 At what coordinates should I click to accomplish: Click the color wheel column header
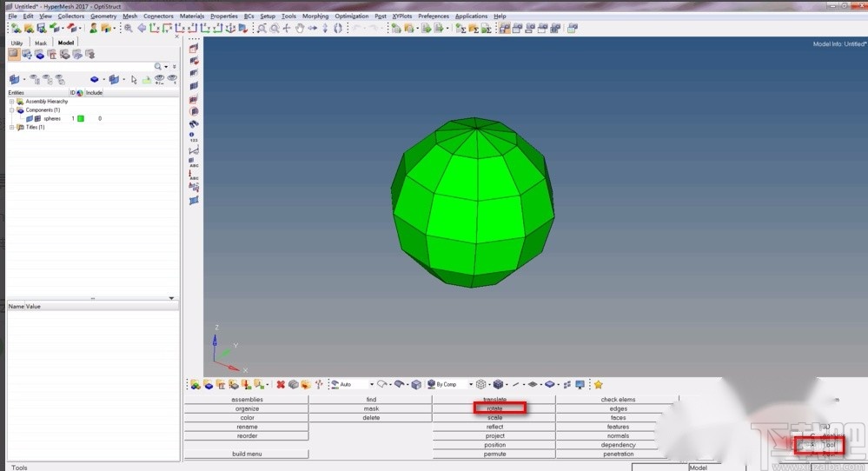pyautogui.click(x=80, y=93)
